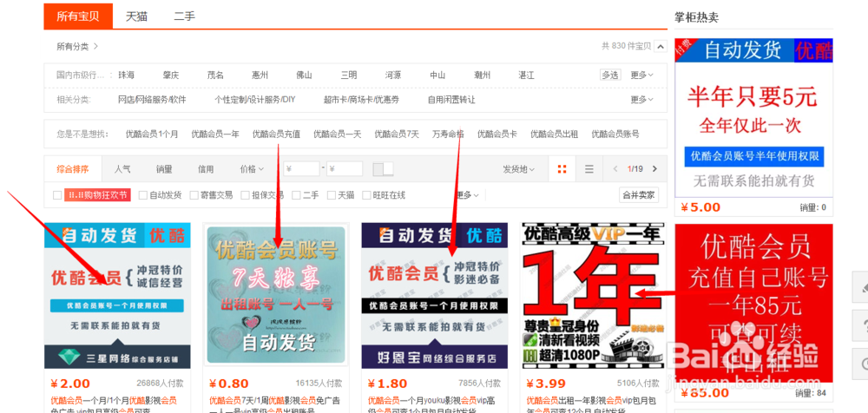
Task: Filter by city 湛江
Action: pyautogui.click(x=527, y=75)
